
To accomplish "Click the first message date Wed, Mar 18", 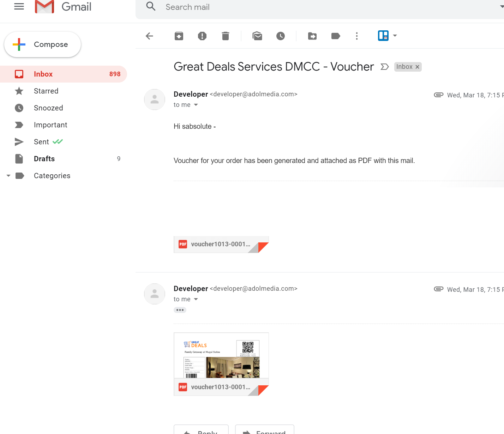I will (475, 95).
